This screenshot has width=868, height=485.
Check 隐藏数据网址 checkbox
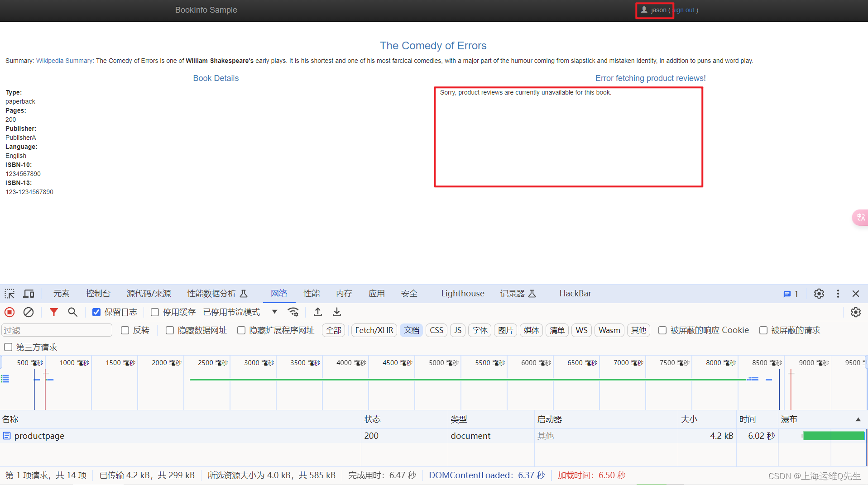click(170, 330)
